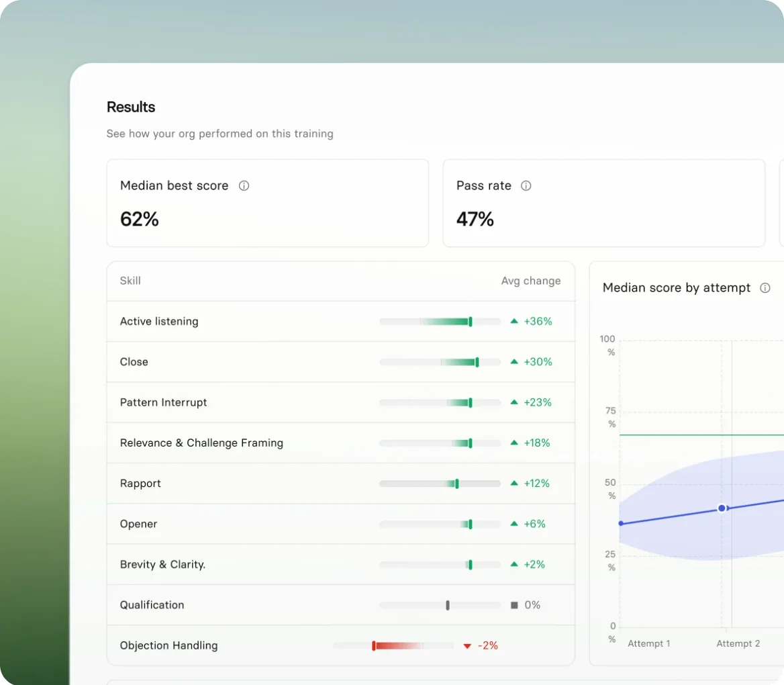Click Active listening progress bar
784x685 pixels.
tap(440, 322)
